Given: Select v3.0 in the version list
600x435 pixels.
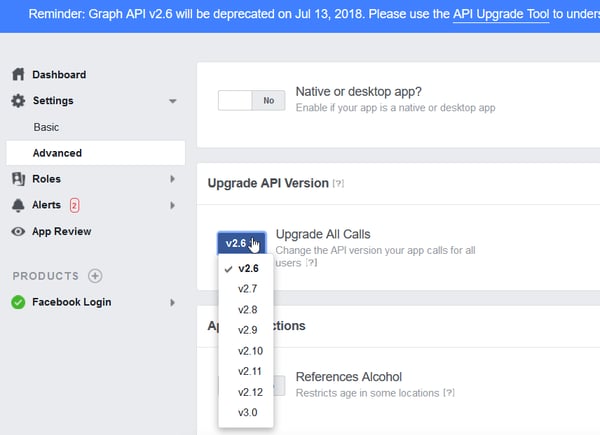Looking at the screenshot, I should pyautogui.click(x=246, y=413).
